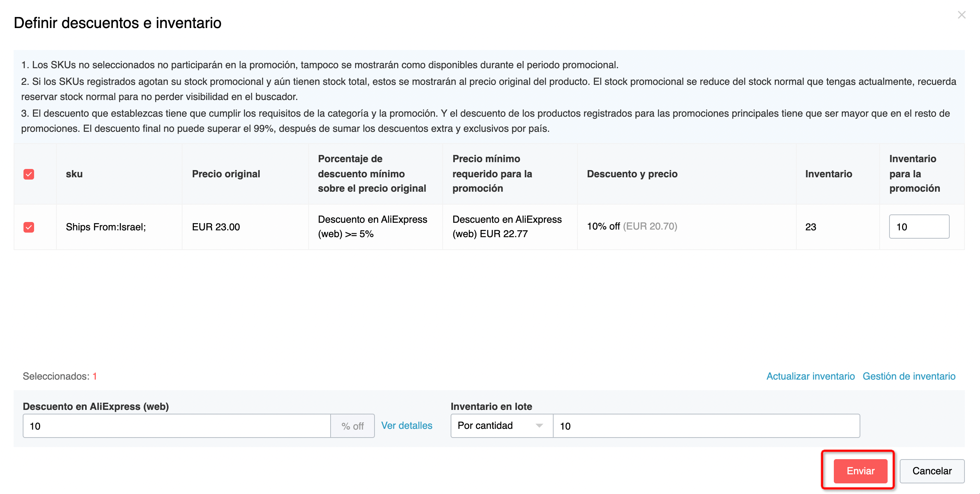Screen dimensions: 980x494
Task: Click the Porcentaje de descuento mínimo header
Action: tap(372, 174)
